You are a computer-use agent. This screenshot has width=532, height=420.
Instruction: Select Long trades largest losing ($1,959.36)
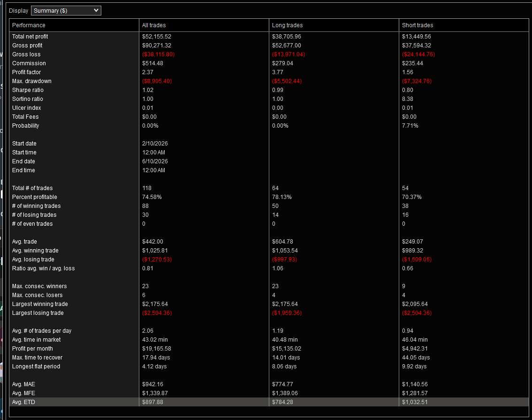coord(287,313)
